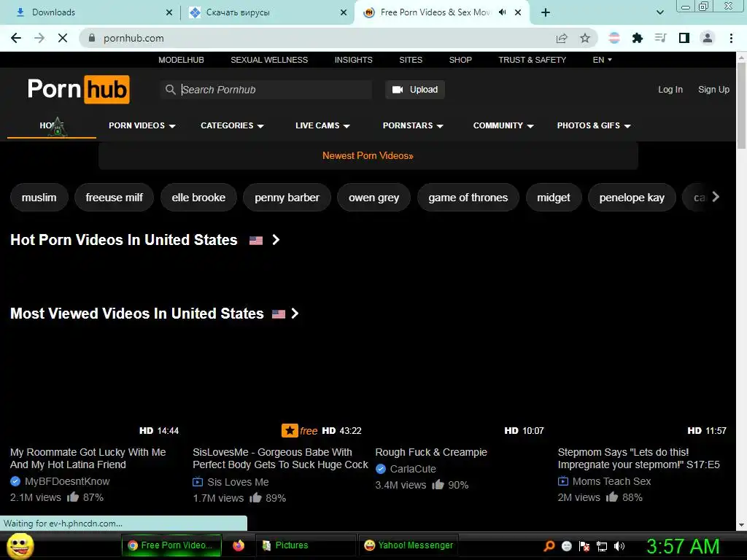Open MODELHUB in the top menu
This screenshot has height=560, width=747.
[181, 60]
